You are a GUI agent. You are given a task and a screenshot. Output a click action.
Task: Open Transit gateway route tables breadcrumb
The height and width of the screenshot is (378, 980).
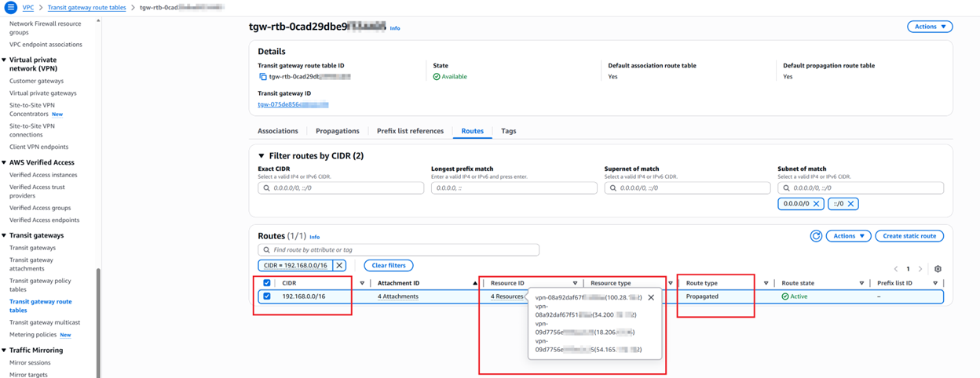point(86,8)
